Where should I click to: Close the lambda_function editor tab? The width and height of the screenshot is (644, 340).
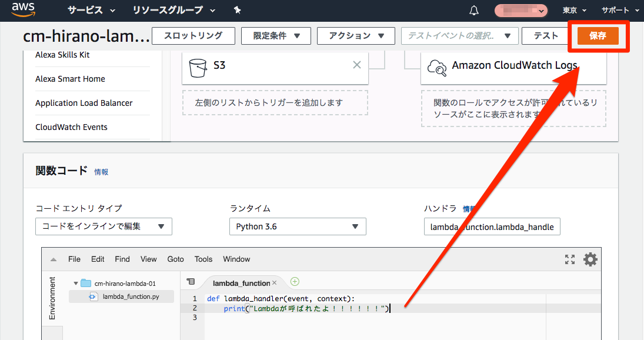(274, 283)
